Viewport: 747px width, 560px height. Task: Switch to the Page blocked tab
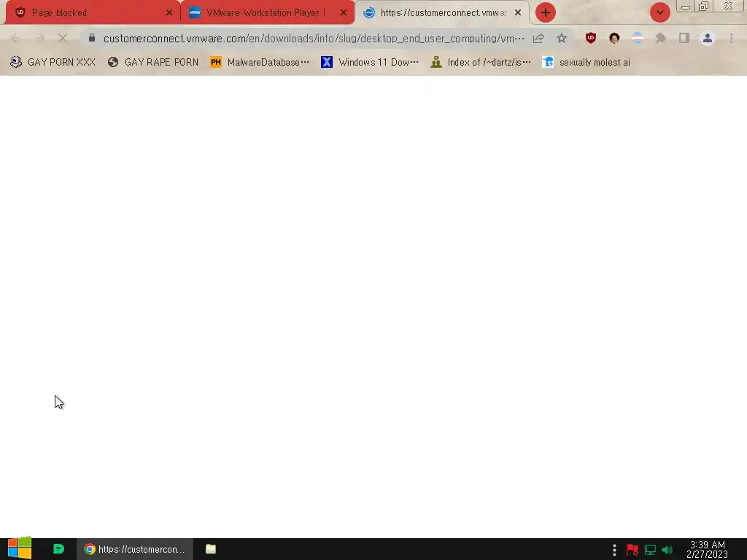[x=93, y=12]
